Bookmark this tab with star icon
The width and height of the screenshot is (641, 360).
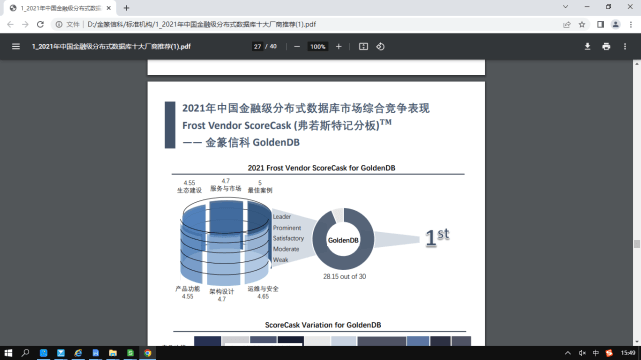(x=582, y=25)
